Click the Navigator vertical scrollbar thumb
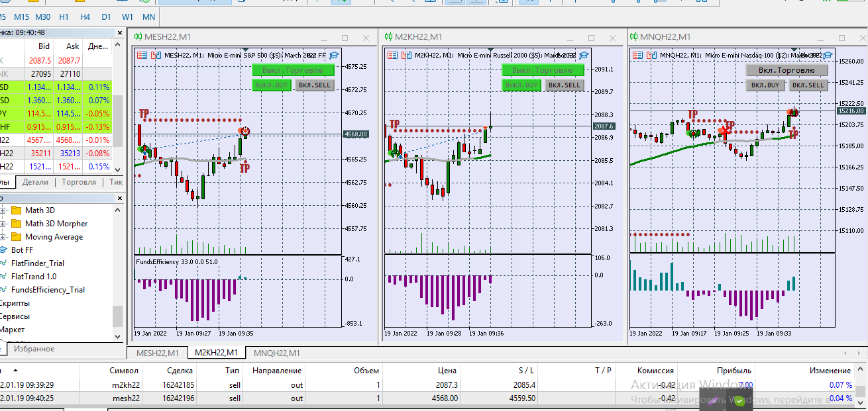This screenshot has height=411, width=868. 118,316
